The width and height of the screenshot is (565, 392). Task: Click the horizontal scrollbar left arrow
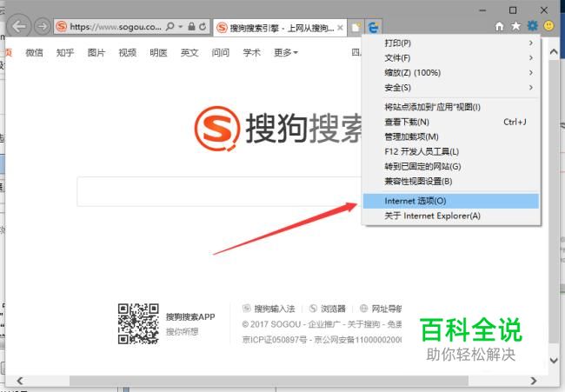(x=20, y=381)
